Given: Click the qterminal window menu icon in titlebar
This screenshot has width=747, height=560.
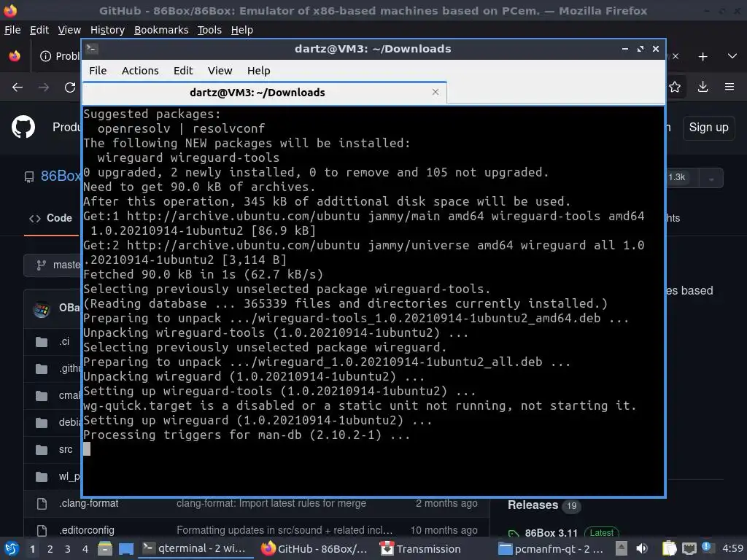Looking at the screenshot, I should pos(92,48).
